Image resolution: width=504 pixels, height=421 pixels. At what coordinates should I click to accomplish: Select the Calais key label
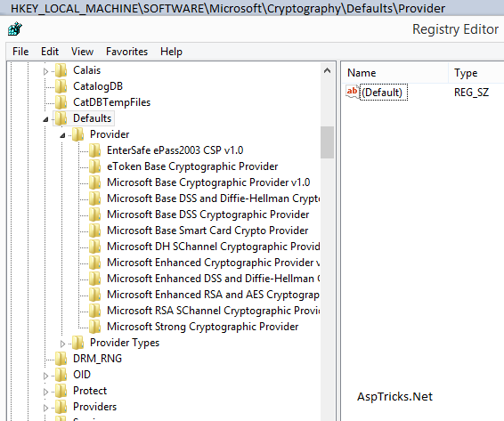pos(86,70)
